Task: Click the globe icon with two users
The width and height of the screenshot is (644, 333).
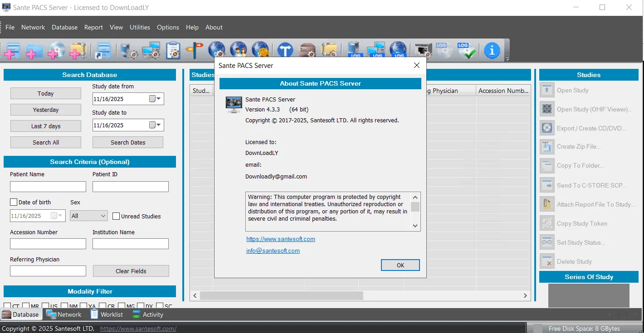Action: point(239,50)
